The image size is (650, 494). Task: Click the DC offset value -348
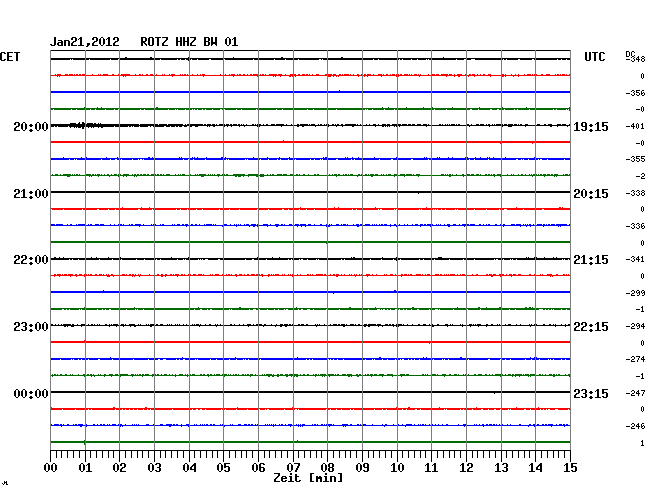(636, 59)
